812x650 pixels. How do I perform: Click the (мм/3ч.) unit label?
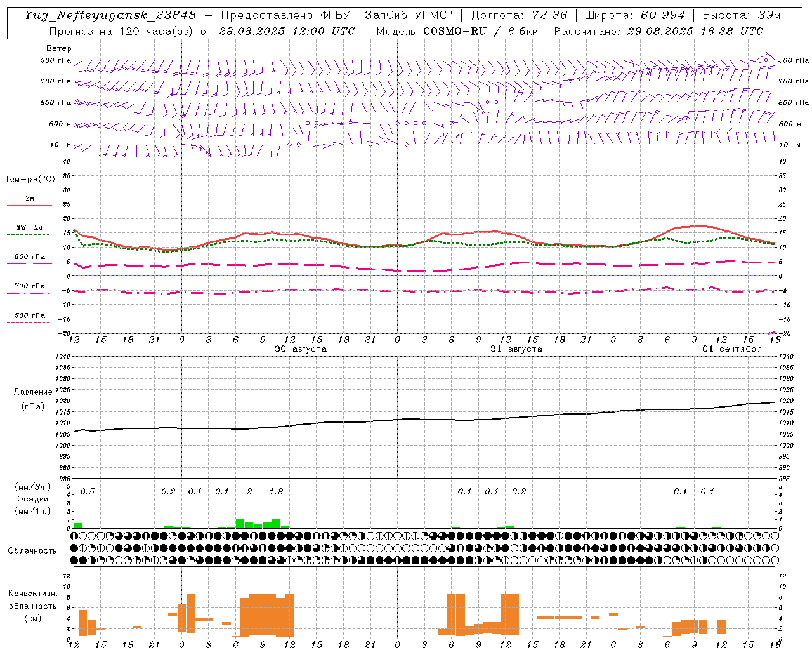click(32, 487)
